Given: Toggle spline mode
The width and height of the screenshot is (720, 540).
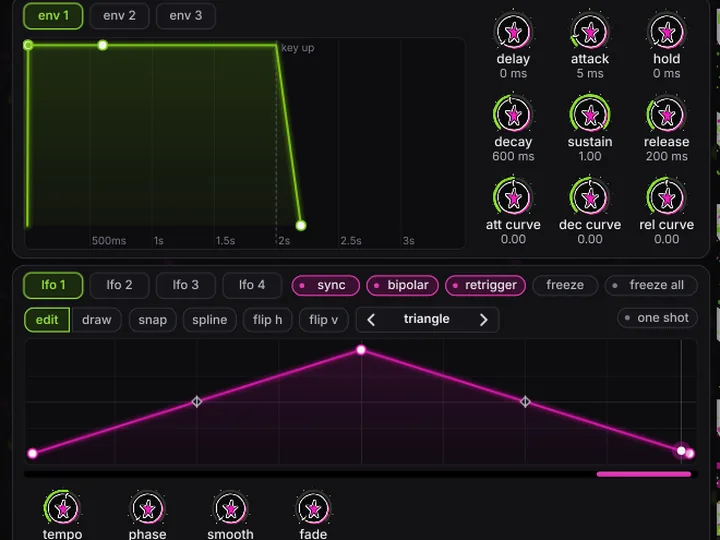Looking at the screenshot, I should (209, 320).
